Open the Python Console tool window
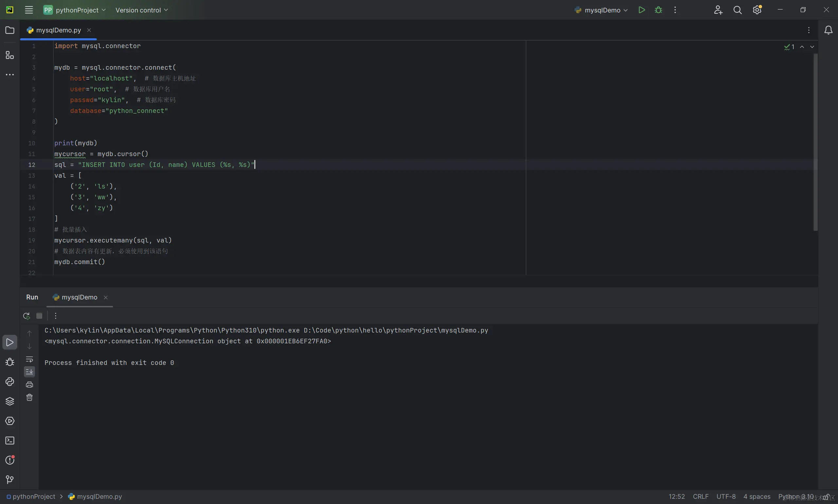This screenshot has width=838, height=504. 10,382
